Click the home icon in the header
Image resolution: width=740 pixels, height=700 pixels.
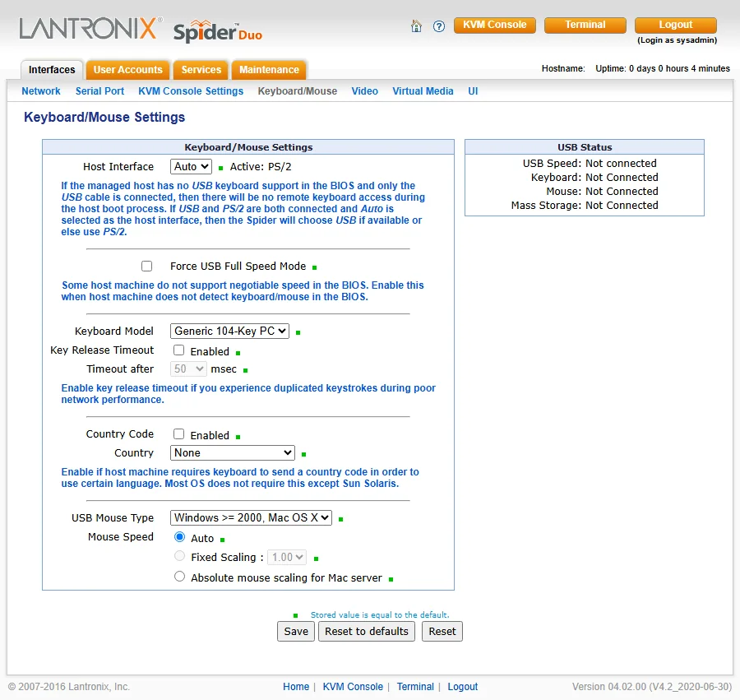416,26
